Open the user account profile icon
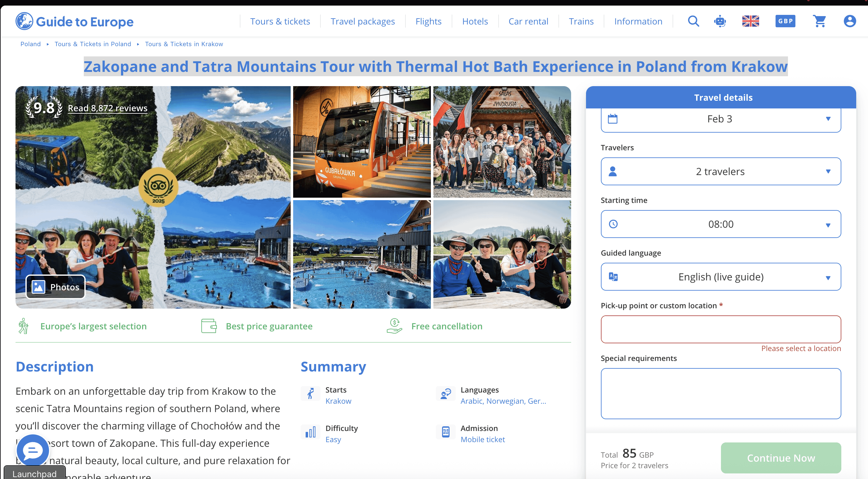 tap(849, 21)
